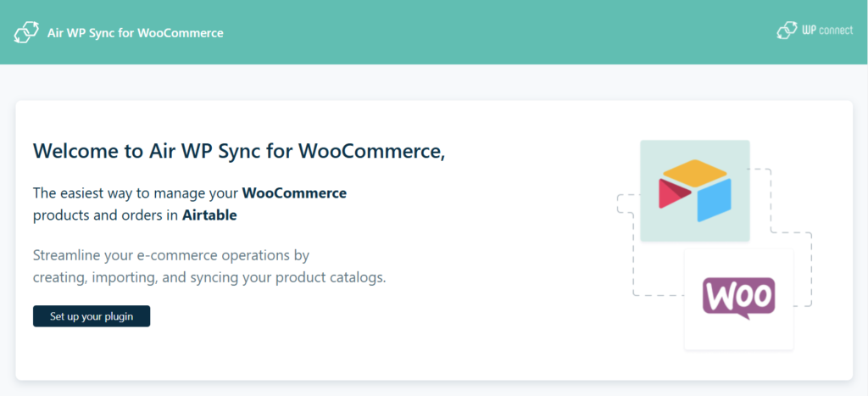Click the Streamline your e-commerce operations paragraph
The height and width of the screenshot is (396, 868).
click(209, 267)
